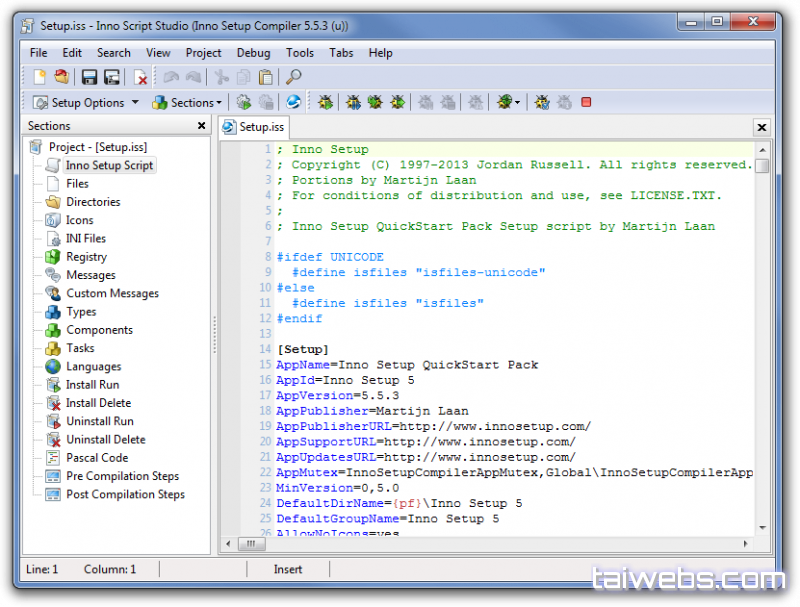
Task: Select Registry in the Sections tree
Action: [86, 257]
